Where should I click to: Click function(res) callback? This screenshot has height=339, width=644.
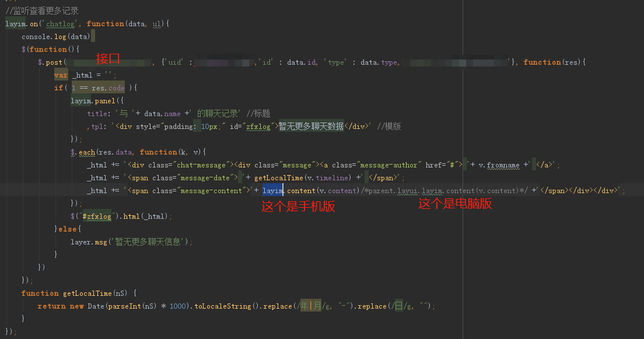click(x=552, y=62)
